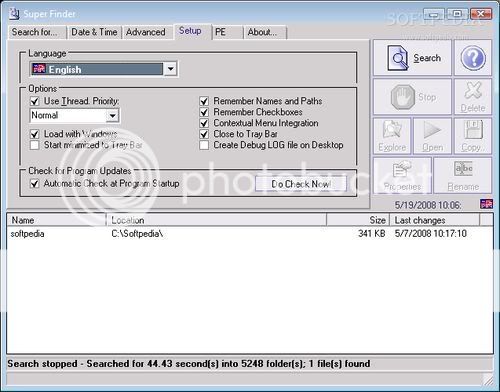Toggle Remember Names and Paths
Viewport: 500px width, 392px height.
tap(204, 101)
